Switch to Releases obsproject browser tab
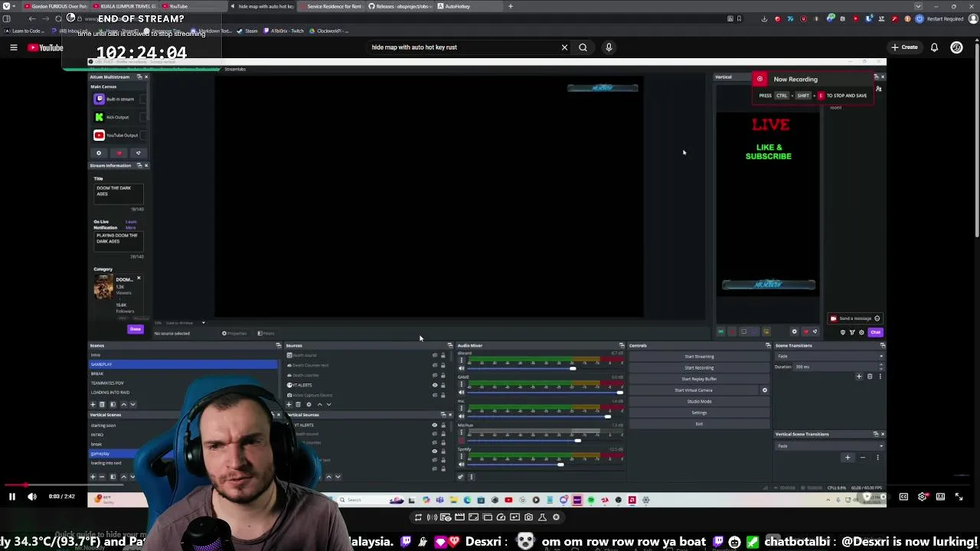 [400, 6]
